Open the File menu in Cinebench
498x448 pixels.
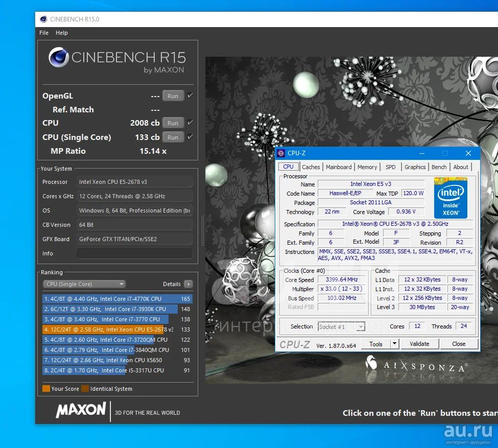(x=44, y=33)
